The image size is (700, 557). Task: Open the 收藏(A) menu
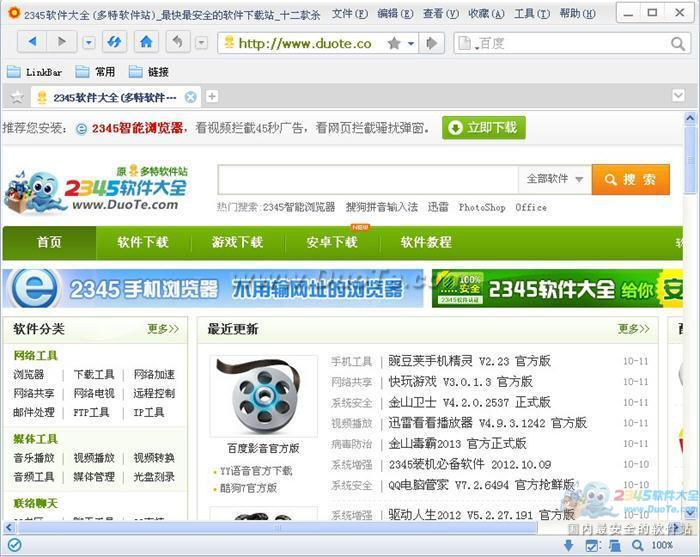486,14
